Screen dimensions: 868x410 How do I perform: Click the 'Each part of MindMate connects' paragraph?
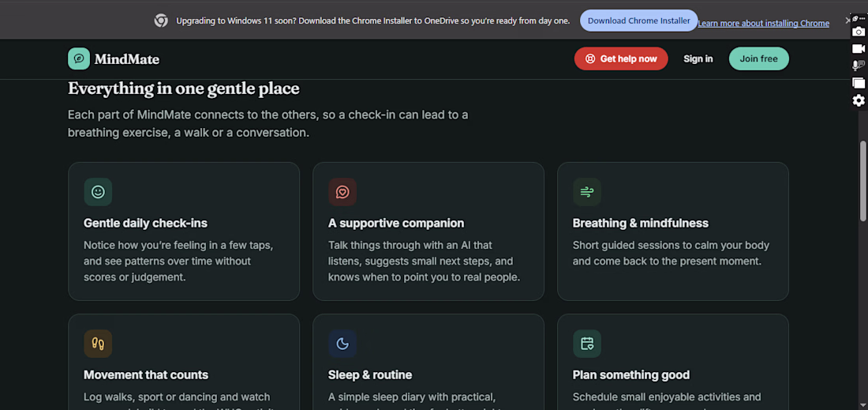click(268, 124)
